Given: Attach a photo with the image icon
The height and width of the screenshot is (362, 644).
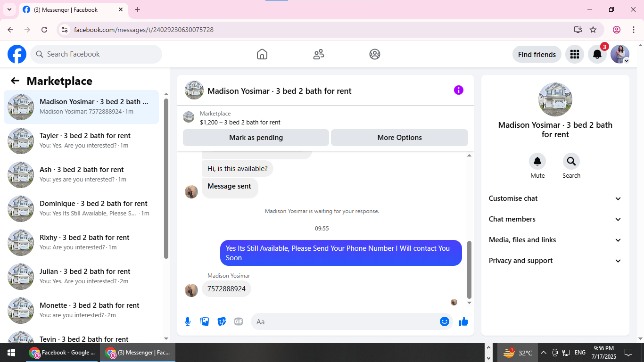Looking at the screenshot, I should [x=205, y=321].
